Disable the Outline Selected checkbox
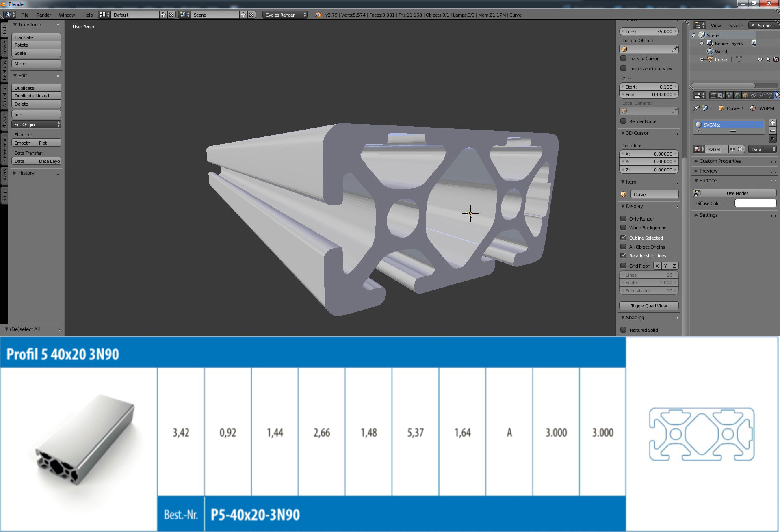This screenshot has width=780, height=532. coord(623,238)
